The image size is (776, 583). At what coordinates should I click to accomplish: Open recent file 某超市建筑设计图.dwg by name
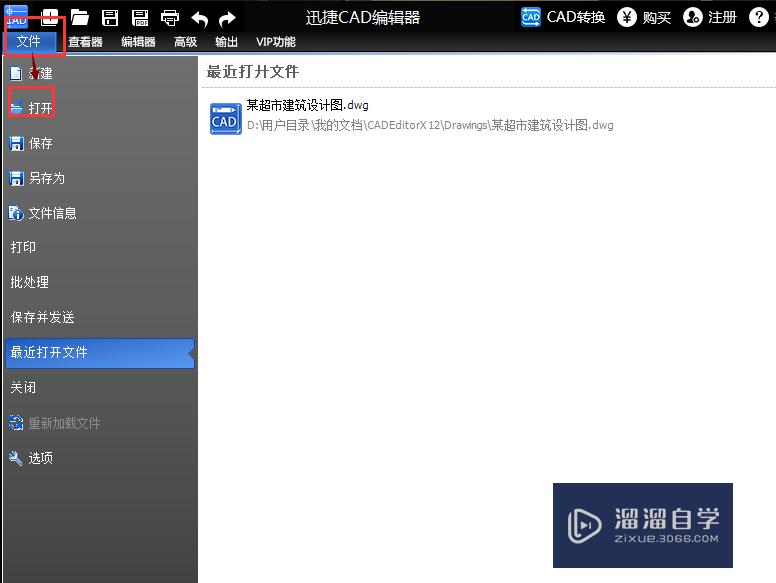[x=307, y=105]
